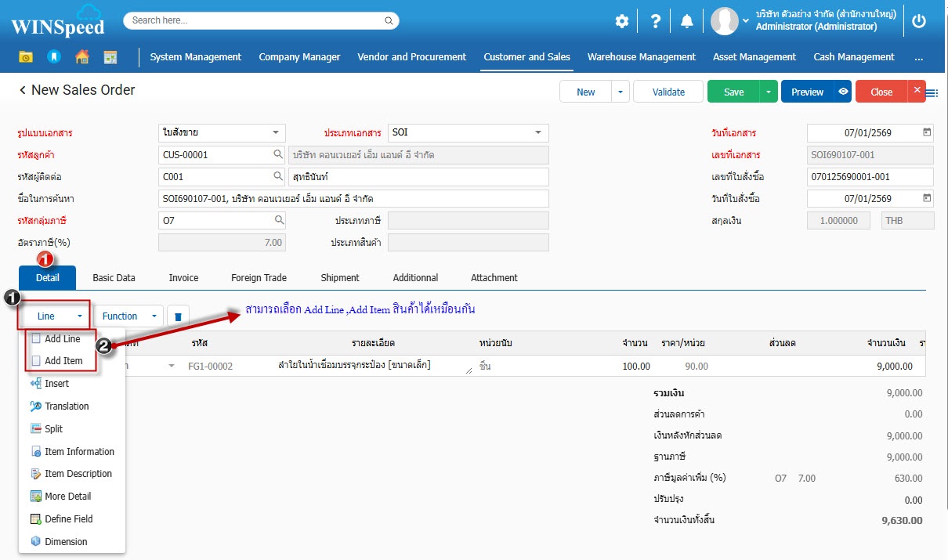Click the settings gear icon
Viewport: 948px width, 560px height.
click(x=621, y=21)
